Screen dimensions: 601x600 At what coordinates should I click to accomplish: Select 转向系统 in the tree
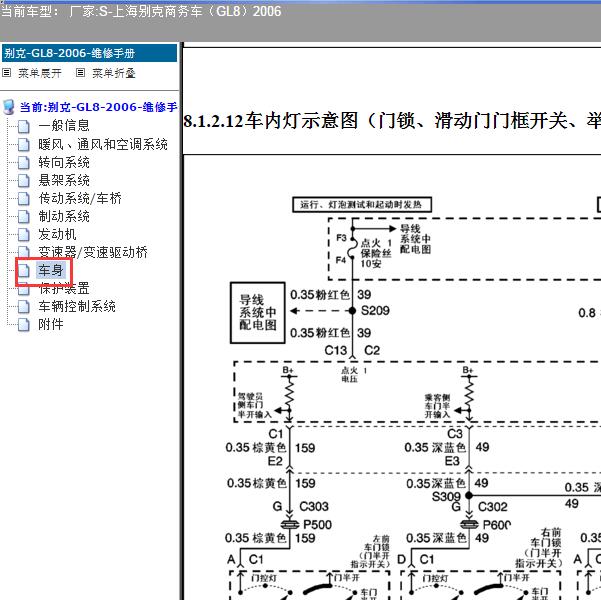(x=64, y=163)
